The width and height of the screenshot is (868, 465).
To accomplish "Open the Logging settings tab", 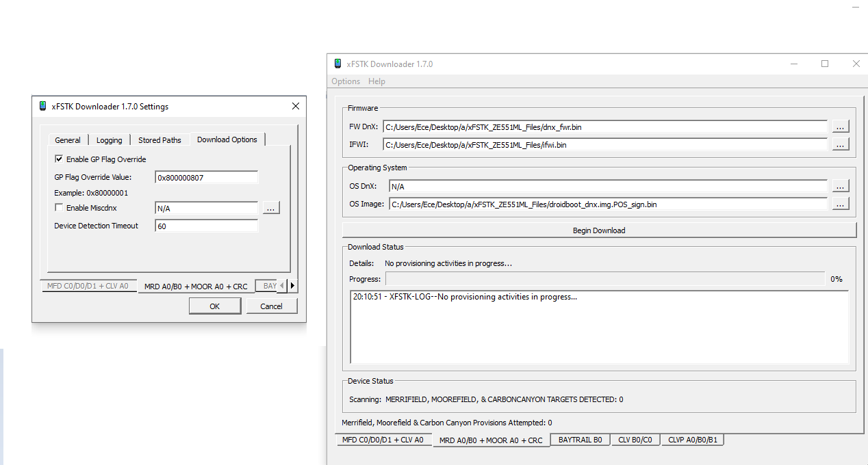I will [109, 140].
